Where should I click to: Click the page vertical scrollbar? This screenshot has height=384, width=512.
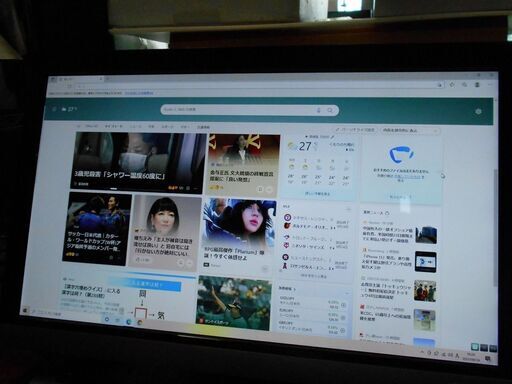tap(496, 227)
